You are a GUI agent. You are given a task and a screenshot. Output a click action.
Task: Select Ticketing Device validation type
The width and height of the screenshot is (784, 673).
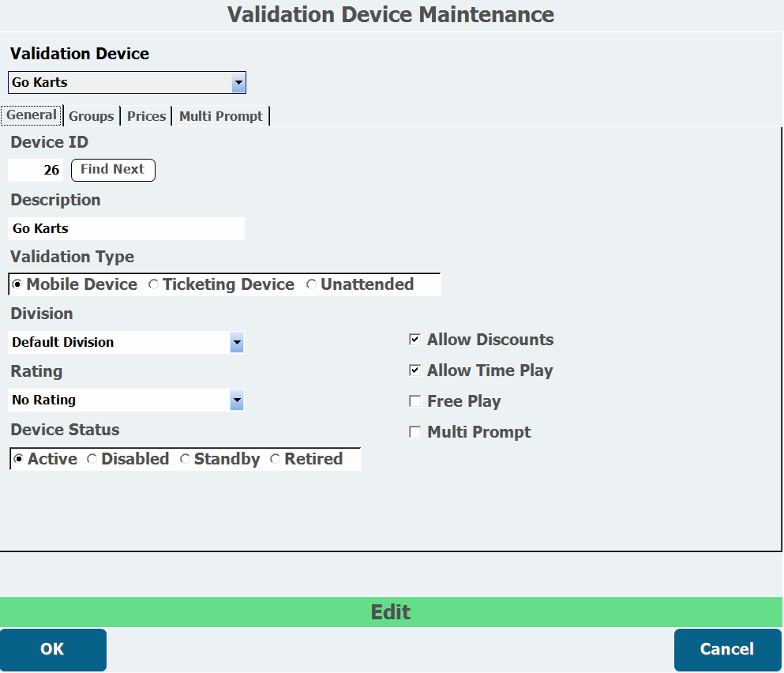(154, 285)
